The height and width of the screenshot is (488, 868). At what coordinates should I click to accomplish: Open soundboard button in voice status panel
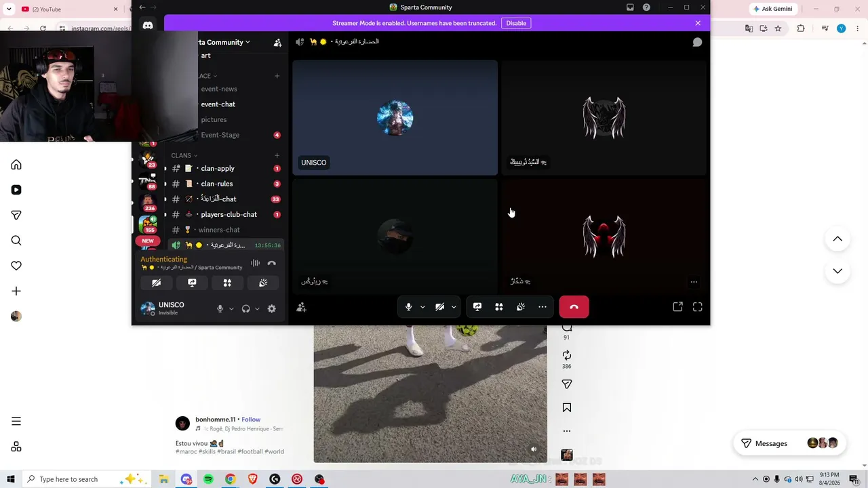263,283
